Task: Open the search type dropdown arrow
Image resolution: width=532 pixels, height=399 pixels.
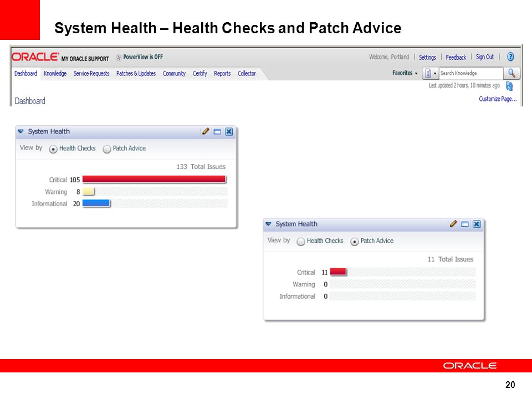Action: click(435, 73)
